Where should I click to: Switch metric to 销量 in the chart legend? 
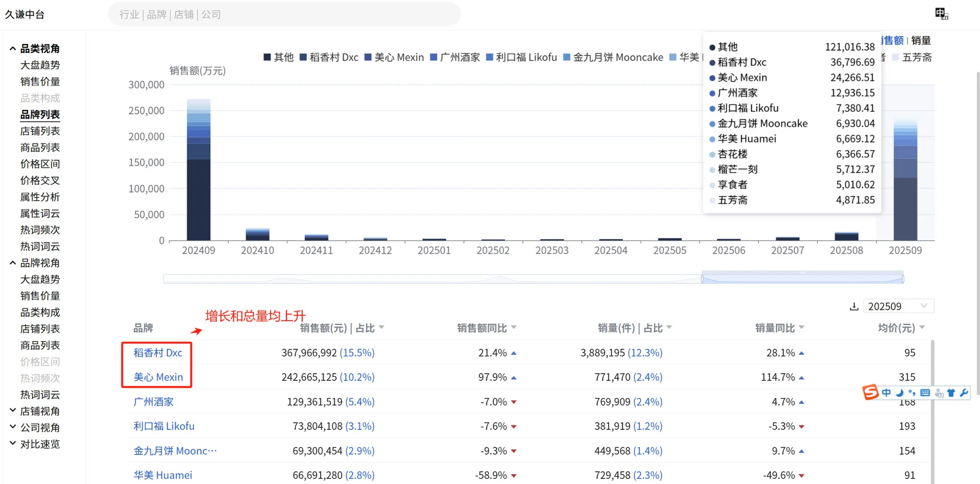922,40
